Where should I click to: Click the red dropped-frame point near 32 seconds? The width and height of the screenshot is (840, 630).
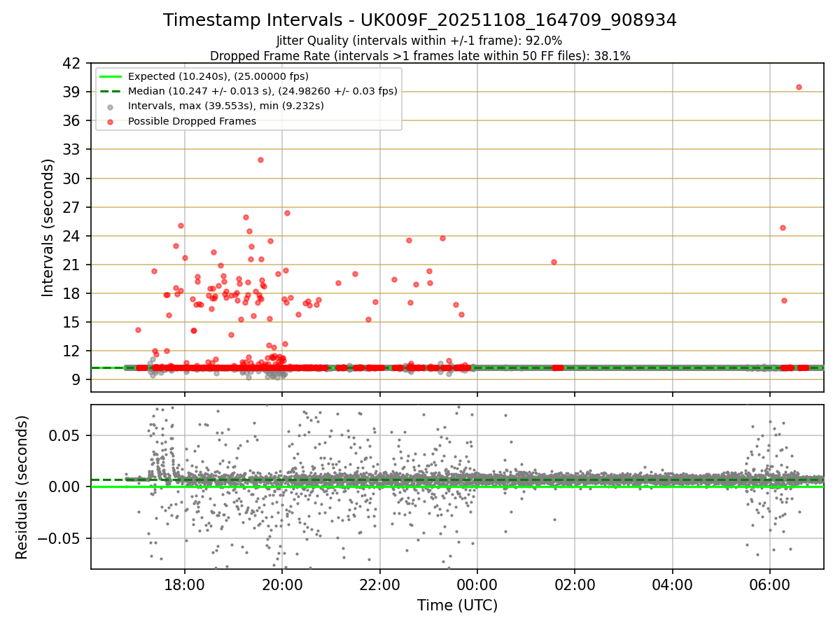click(x=260, y=160)
